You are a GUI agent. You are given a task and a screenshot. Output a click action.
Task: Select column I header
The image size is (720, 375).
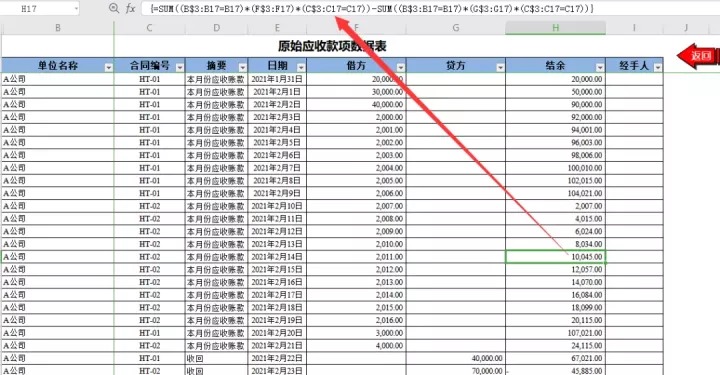[x=634, y=28]
